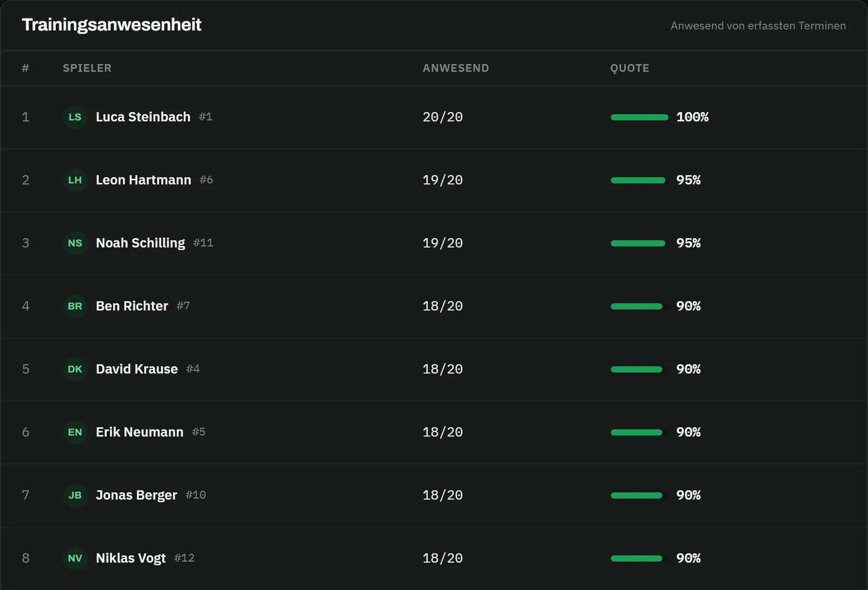Screen dimensions: 868x590
Task: Select player name Ben Richter
Action: [132, 306]
